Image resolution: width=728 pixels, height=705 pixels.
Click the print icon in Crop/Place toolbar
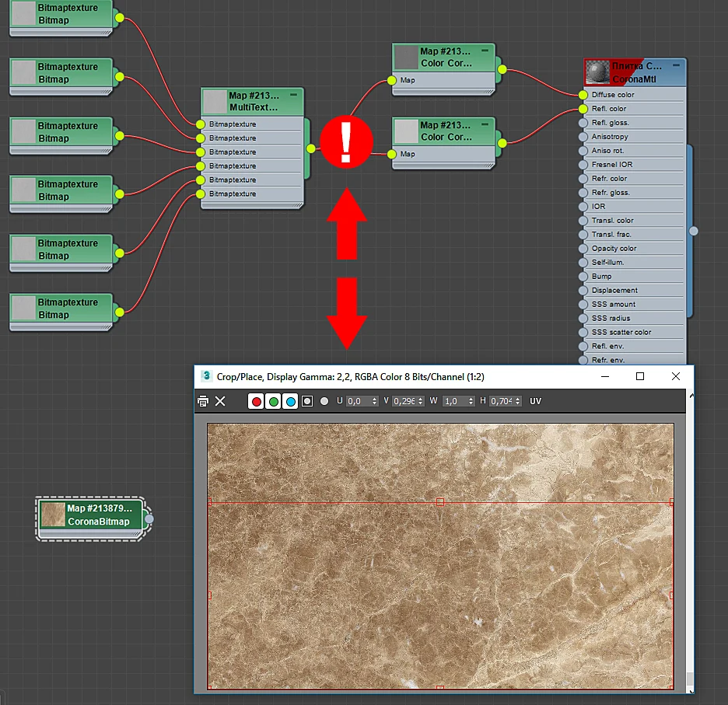coord(203,401)
